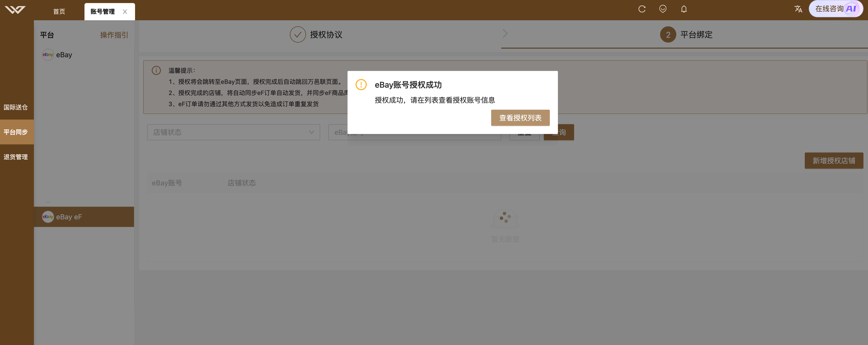
Task: Open the 店铺状态 dropdown
Action: 234,132
